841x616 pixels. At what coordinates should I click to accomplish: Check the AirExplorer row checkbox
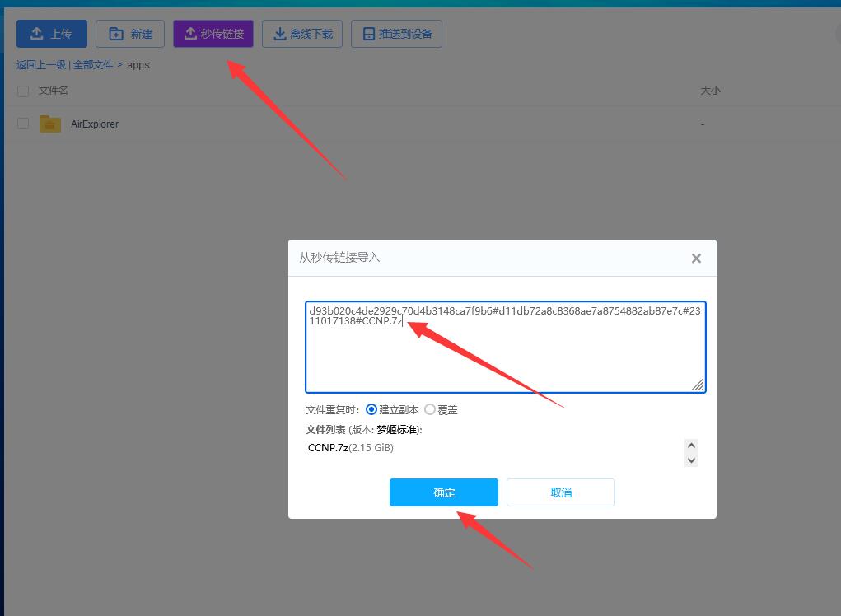(23, 124)
